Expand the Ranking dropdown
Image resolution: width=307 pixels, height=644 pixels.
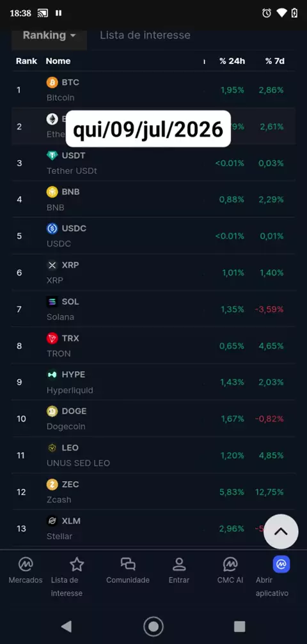click(x=49, y=35)
